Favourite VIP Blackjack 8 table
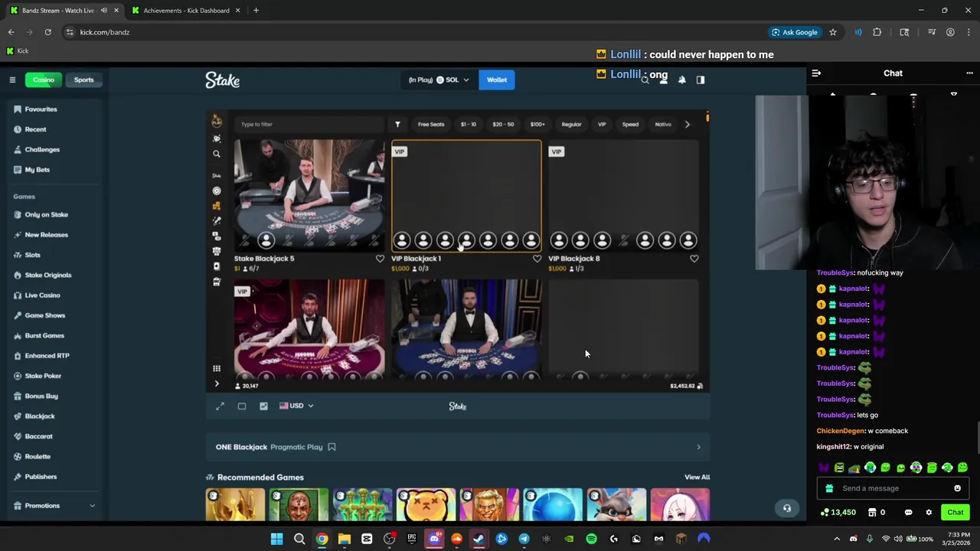The height and width of the screenshot is (551, 980). tap(694, 259)
